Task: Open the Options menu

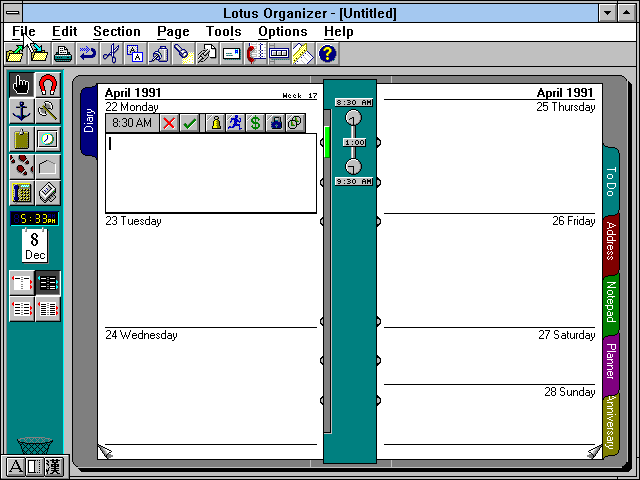Action: point(282,31)
